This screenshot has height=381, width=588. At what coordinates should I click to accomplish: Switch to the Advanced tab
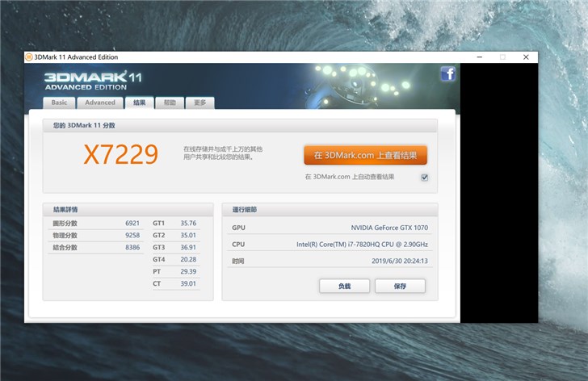pyautogui.click(x=100, y=103)
